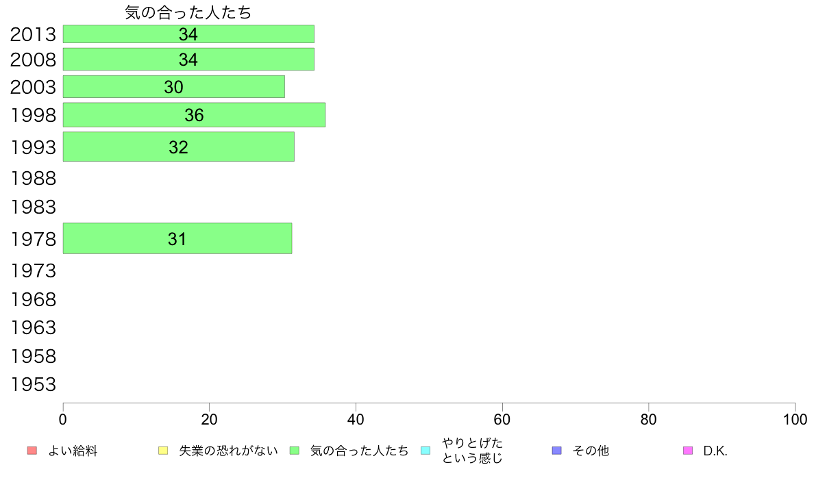
Task: Select the 2003 bar labeled 30
Action: (x=174, y=87)
